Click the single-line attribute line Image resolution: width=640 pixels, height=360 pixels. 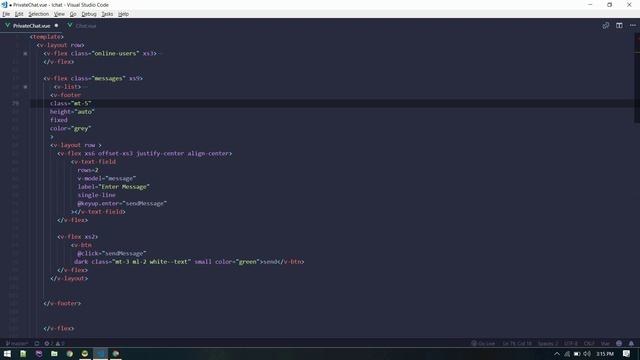pos(96,195)
